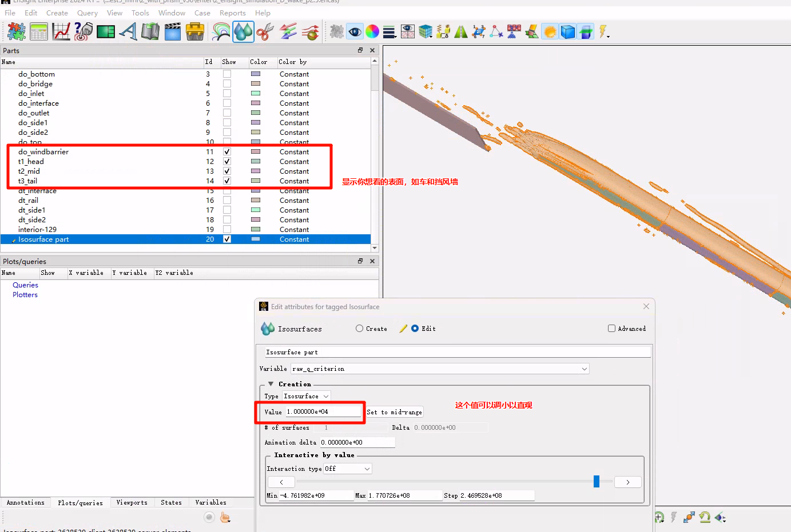Toggle the part visibility eye icon

[x=355, y=32]
